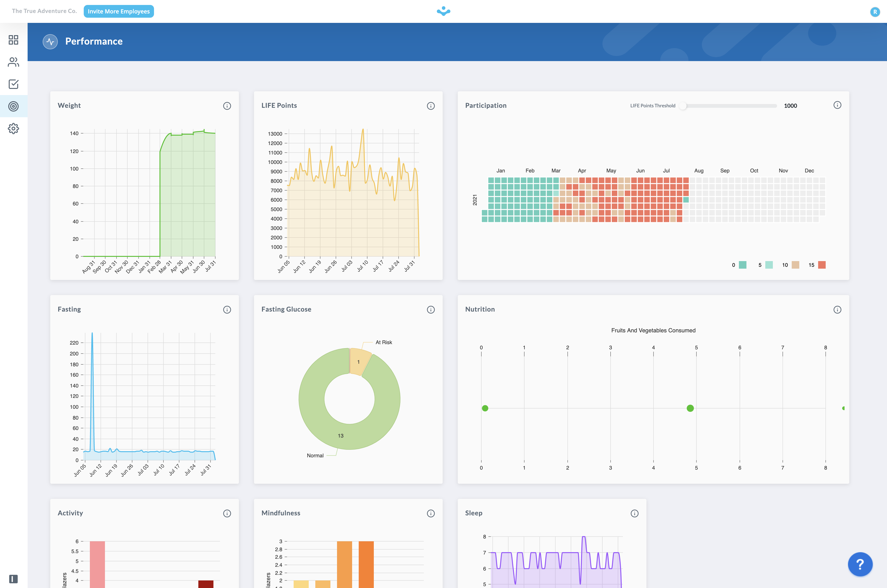Click the Dec month label in Participation heatmap
The height and width of the screenshot is (588, 887).
tap(809, 171)
